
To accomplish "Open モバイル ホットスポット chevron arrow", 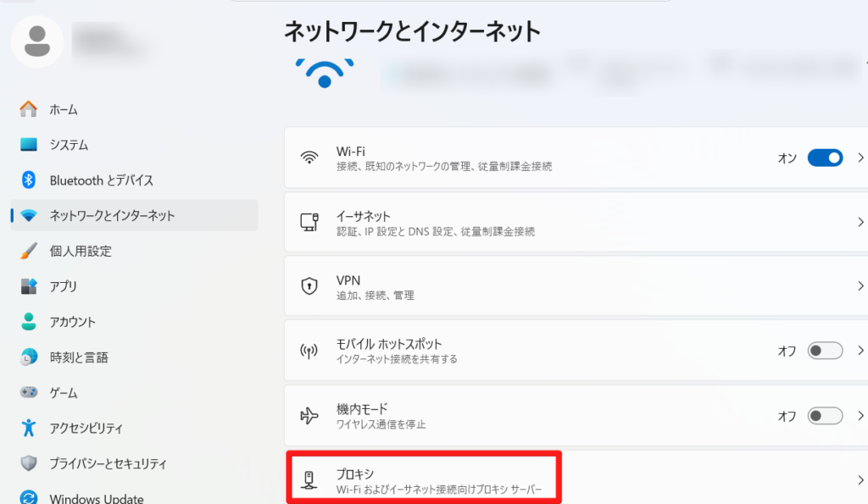I will [860, 351].
